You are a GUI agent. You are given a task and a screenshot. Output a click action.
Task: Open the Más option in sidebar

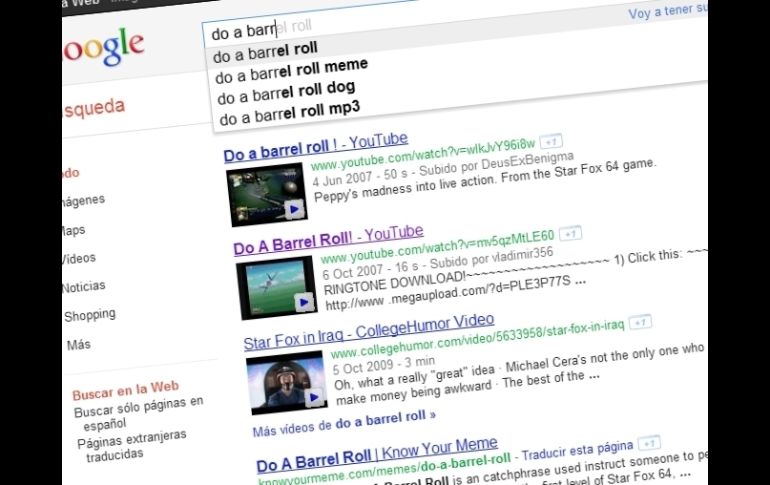[x=78, y=344]
